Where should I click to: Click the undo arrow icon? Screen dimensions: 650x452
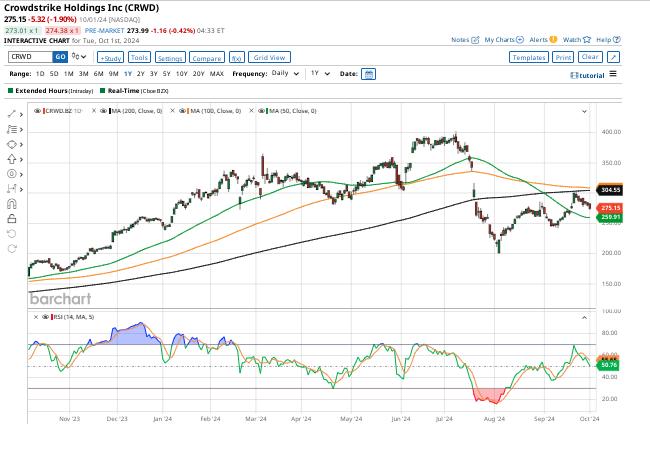click(12, 233)
